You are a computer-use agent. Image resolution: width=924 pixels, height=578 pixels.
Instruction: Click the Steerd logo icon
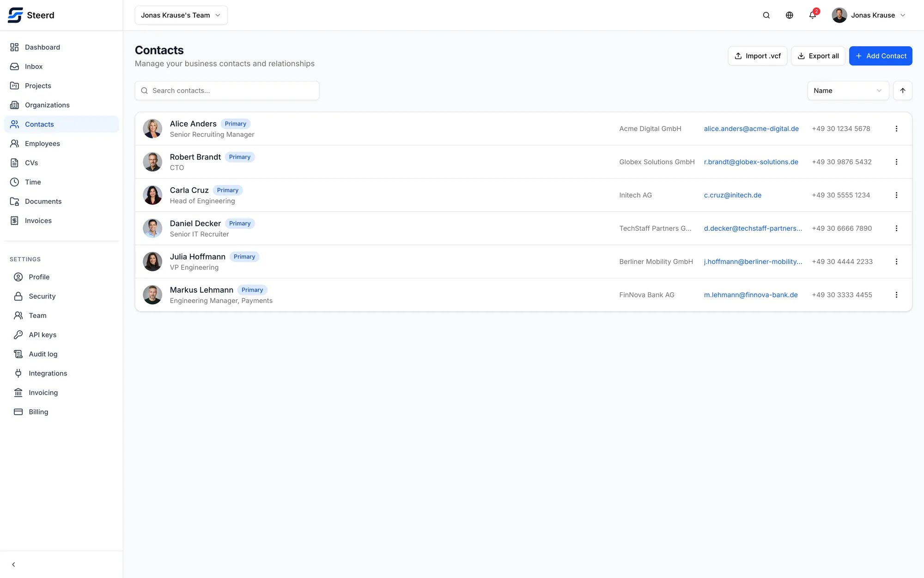[x=15, y=15]
